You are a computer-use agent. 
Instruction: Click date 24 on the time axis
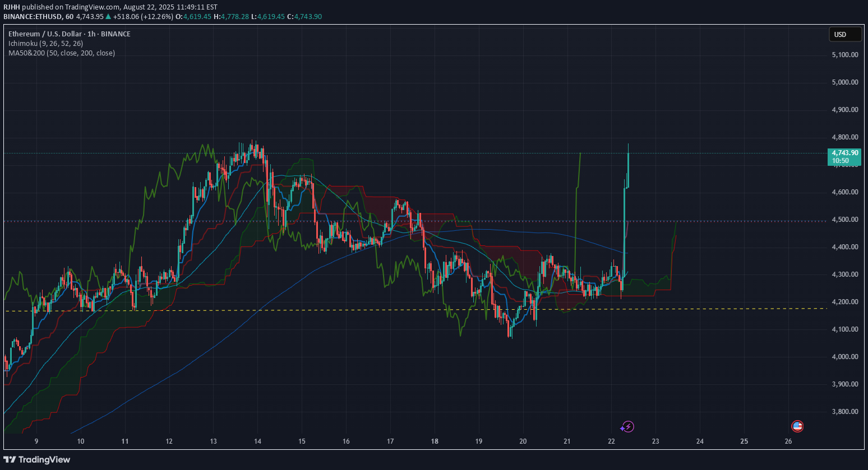[700, 441]
